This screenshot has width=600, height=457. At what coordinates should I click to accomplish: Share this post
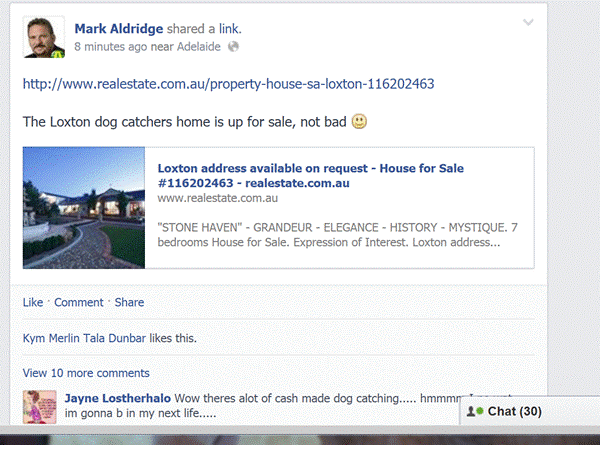(129, 302)
